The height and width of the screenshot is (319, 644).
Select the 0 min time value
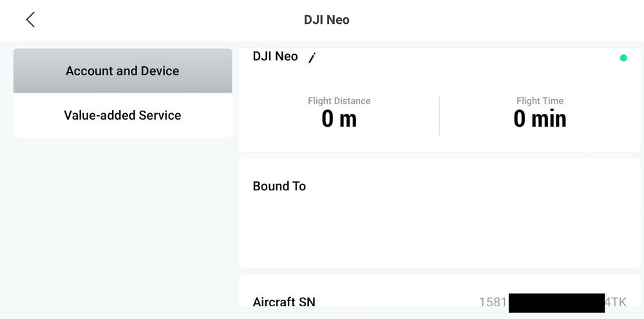point(540,119)
